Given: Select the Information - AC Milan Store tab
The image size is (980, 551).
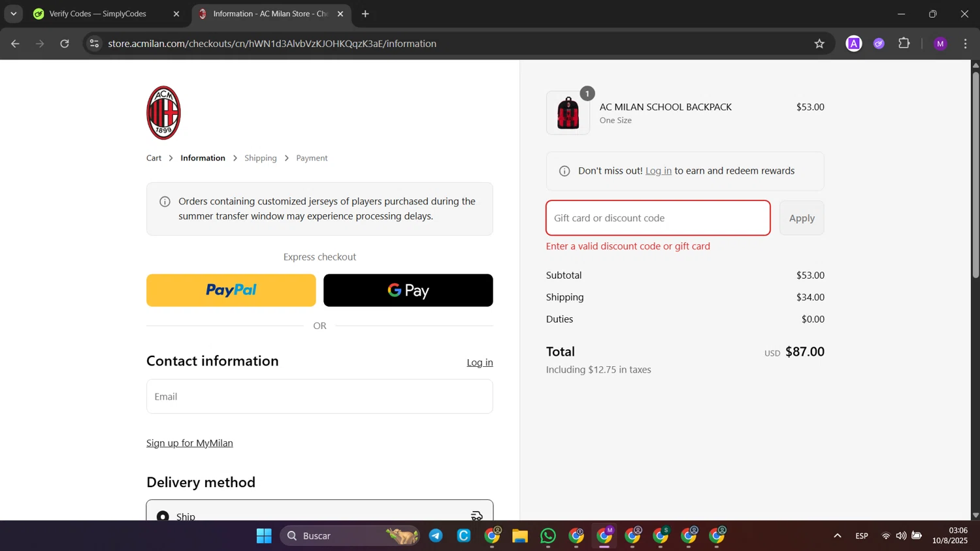Looking at the screenshot, I should tap(271, 14).
